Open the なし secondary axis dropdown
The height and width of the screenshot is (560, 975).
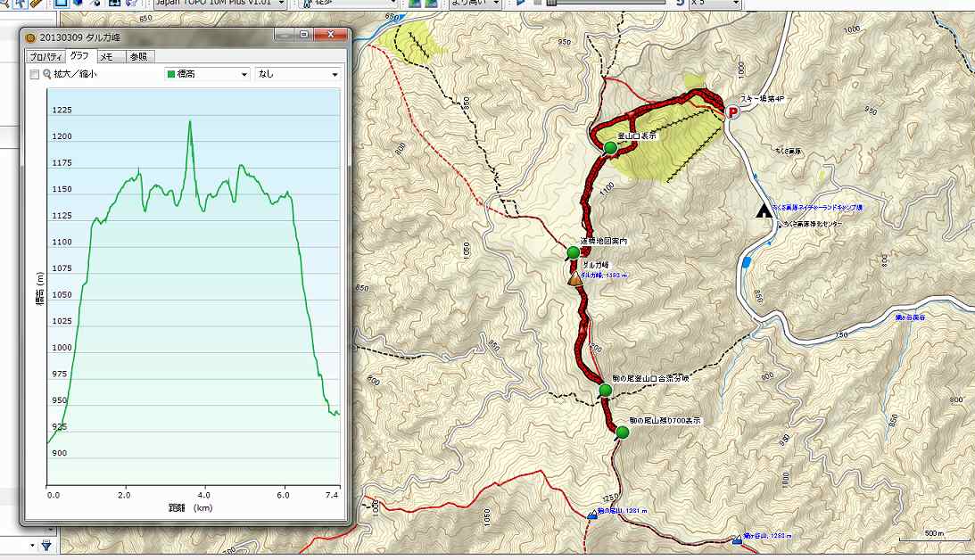point(297,74)
